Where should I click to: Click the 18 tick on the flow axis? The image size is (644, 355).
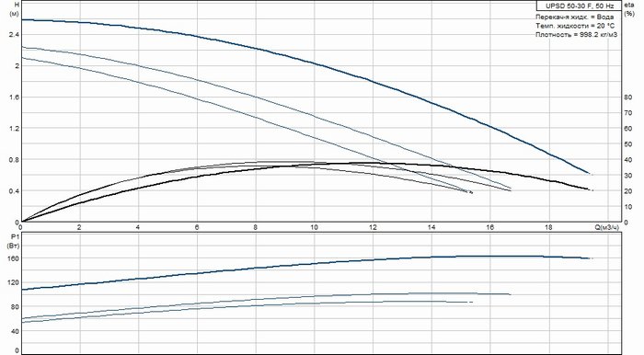[x=548, y=227]
